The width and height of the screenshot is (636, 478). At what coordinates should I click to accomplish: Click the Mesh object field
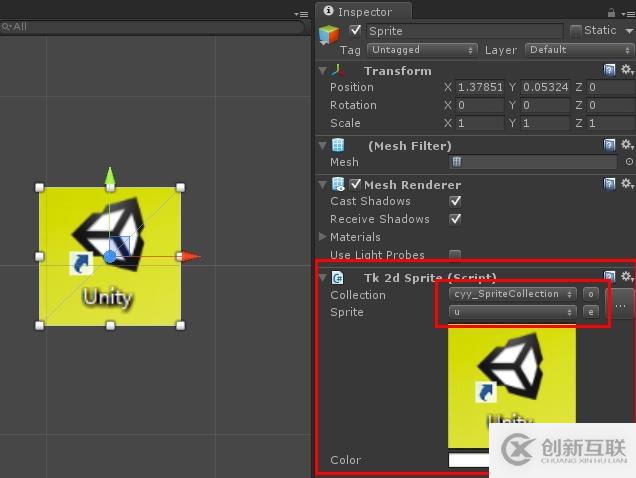coord(533,162)
